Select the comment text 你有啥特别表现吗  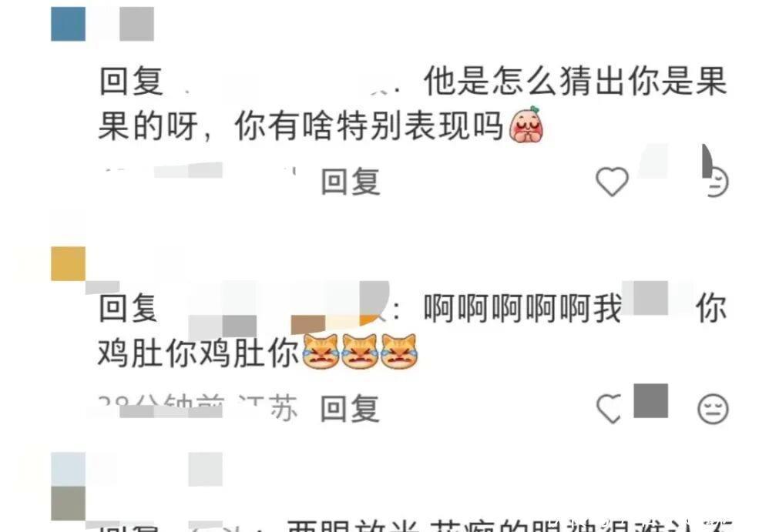(x=369, y=125)
